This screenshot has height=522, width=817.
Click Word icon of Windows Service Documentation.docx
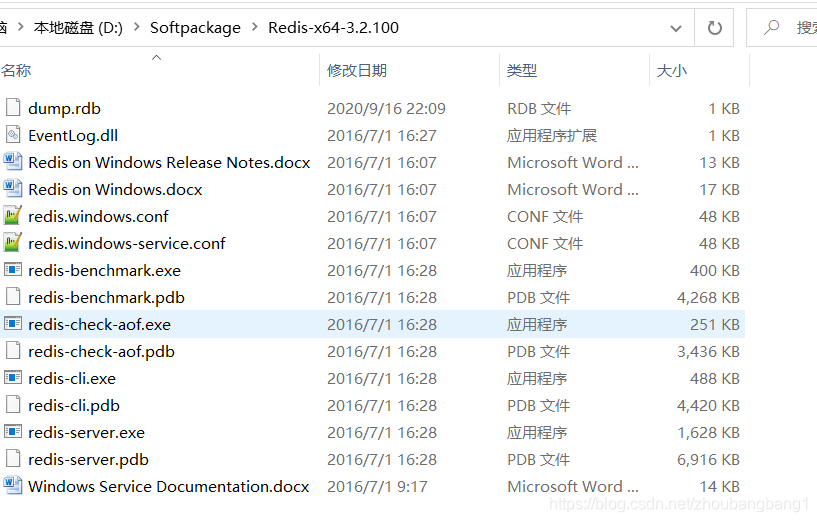(13, 486)
